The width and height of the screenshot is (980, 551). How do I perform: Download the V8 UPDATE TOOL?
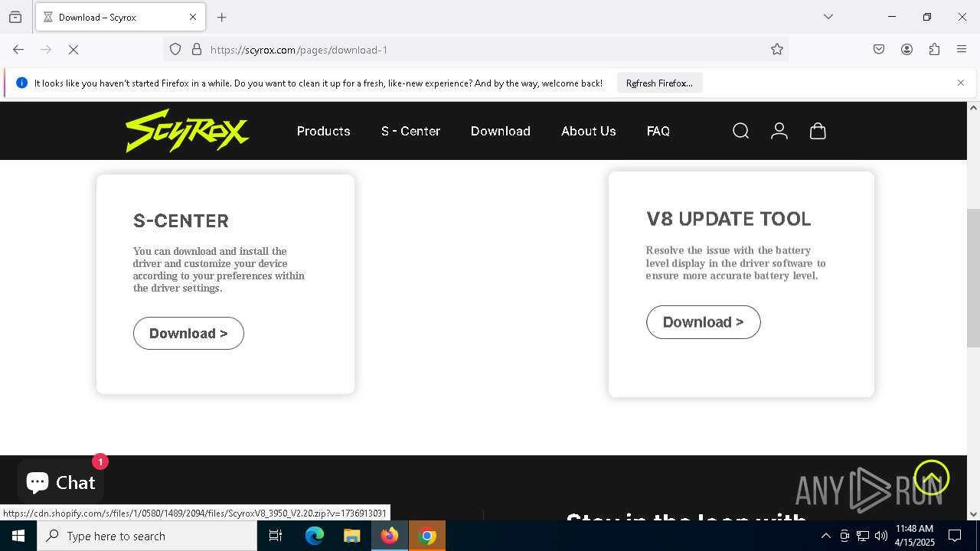703,322
